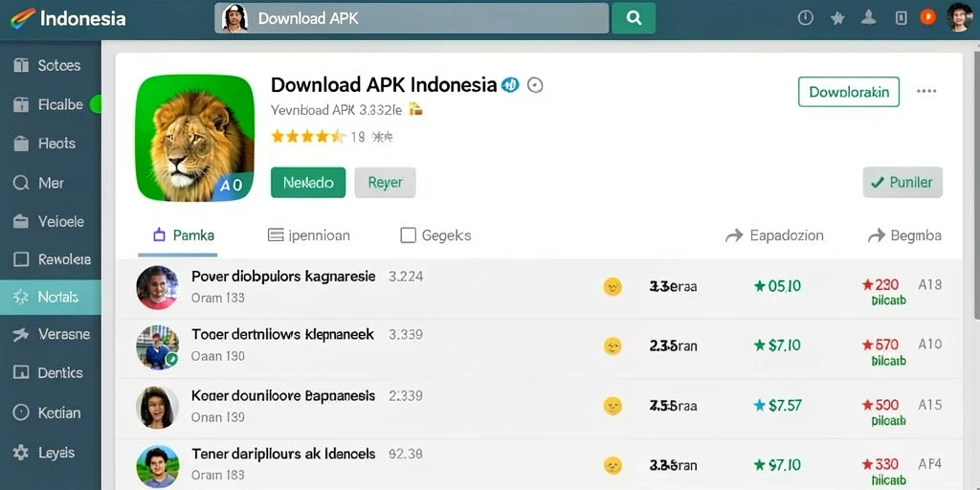Click the green Nekado button

pyautogui.click(x=308, y=183)
